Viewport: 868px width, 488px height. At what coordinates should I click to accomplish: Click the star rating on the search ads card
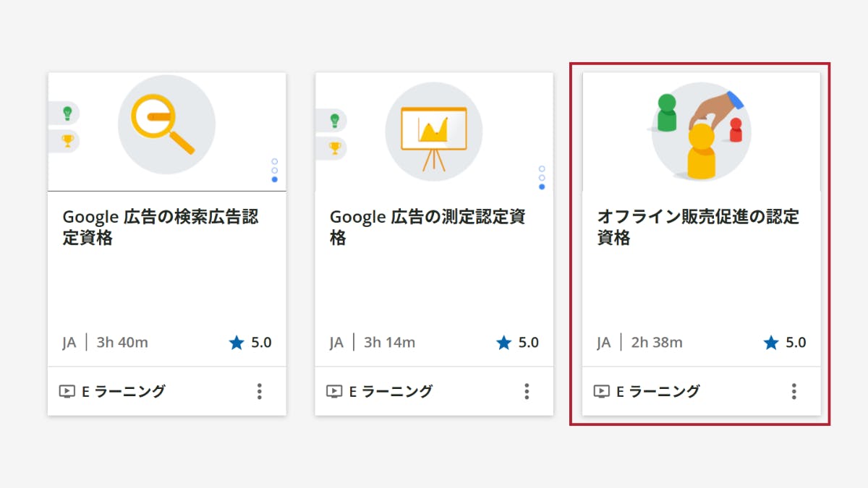[250, 343]
